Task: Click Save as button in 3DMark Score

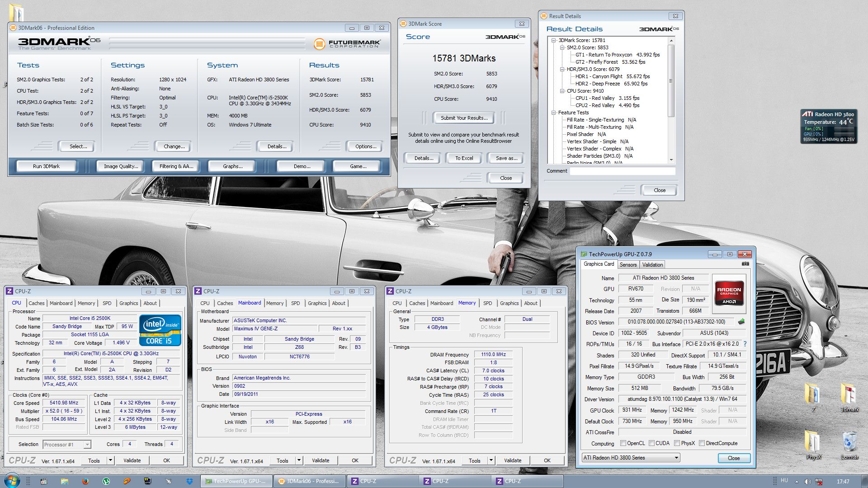Action: (x=506, y=158)
